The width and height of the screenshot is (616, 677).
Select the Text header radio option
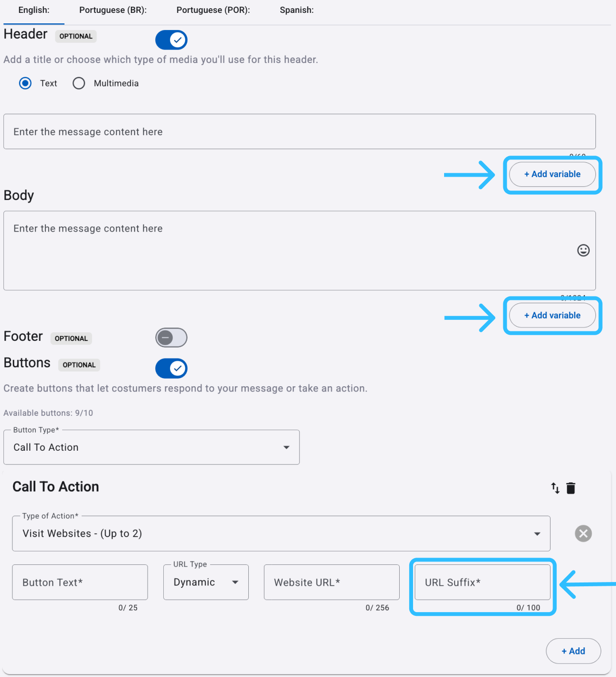(x=25, y=84)
